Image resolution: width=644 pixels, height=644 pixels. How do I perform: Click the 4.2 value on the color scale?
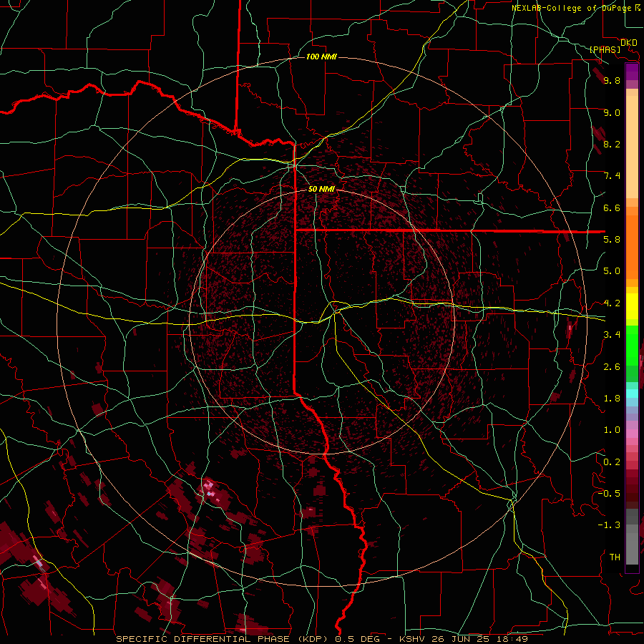coord(612,303)
